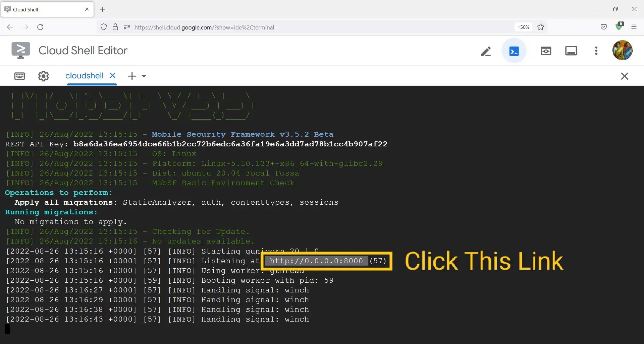This screenshot has width=644, height=344.
Task: Click the session window layout icon
Action: [x=571, y=51]
